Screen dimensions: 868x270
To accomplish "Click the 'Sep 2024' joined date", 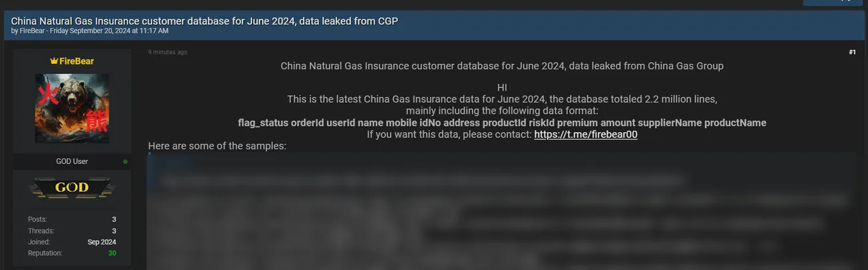I will click(102, 242).
